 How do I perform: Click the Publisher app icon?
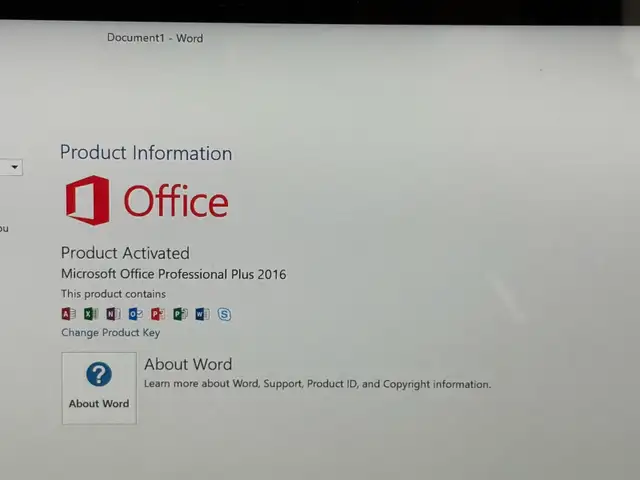[x=180, y=313]
